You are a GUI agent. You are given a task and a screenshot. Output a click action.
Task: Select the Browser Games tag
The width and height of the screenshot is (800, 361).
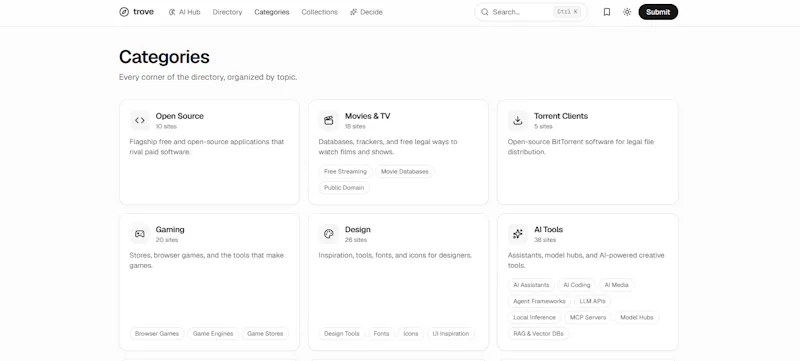[157, 333]
